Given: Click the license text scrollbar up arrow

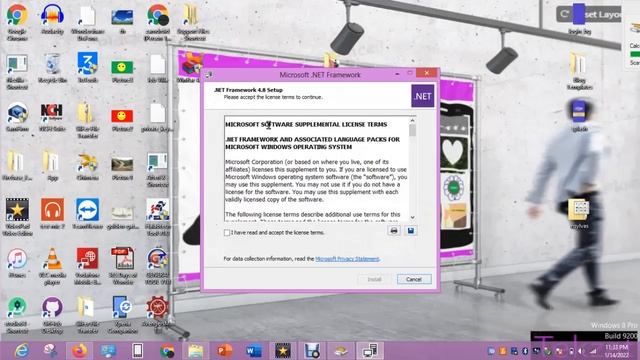Looking at the screenshot, I should [412, 120].
